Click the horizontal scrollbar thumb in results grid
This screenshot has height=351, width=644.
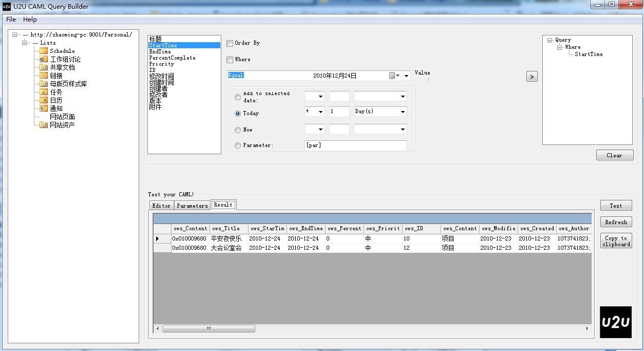[209, 328]
